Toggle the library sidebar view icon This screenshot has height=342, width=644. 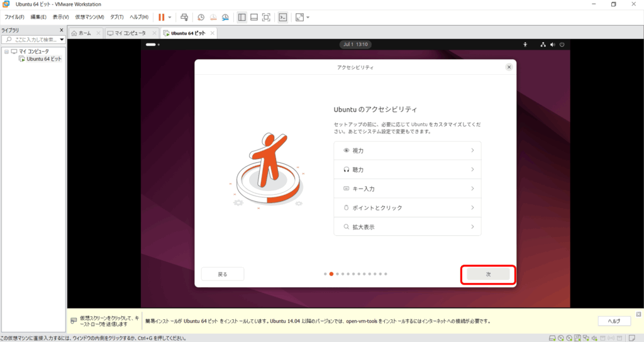coord(242,17)
